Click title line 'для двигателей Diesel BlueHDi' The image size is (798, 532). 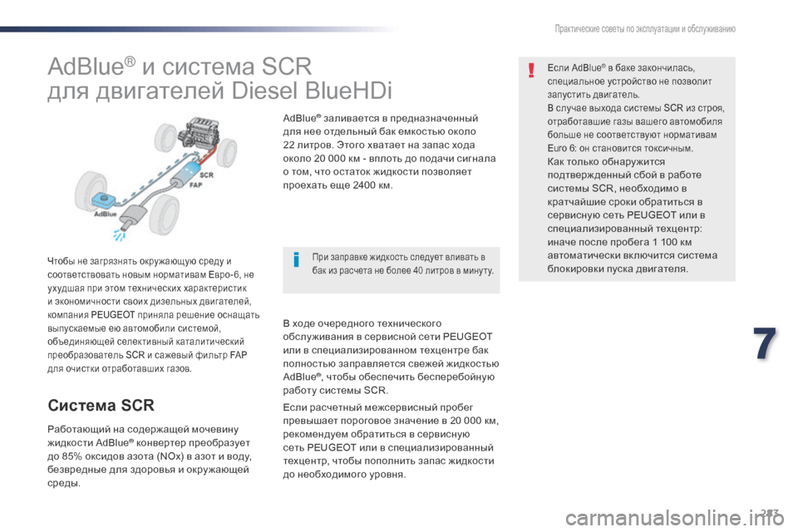pyautogui.click(x=219, y=91)
